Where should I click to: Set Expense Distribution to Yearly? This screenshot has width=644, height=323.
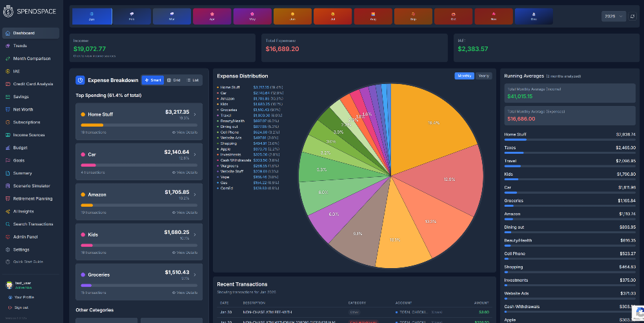tap(484, 76)
